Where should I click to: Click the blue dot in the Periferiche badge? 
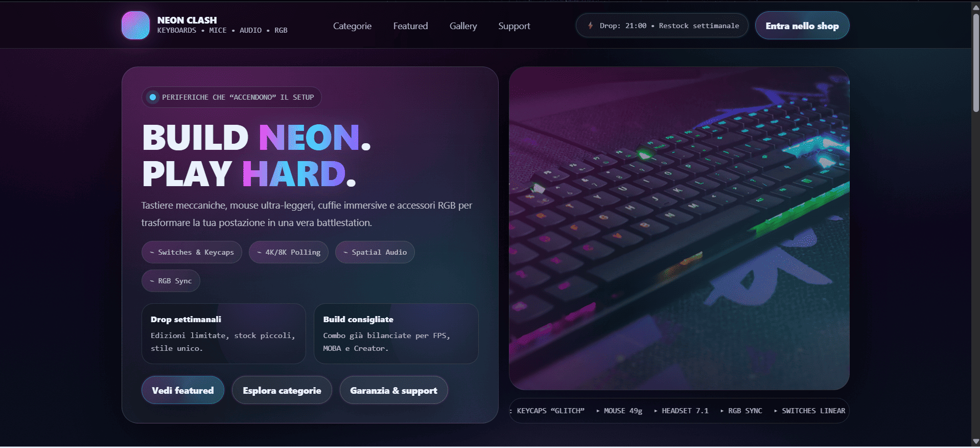point(152,97)
